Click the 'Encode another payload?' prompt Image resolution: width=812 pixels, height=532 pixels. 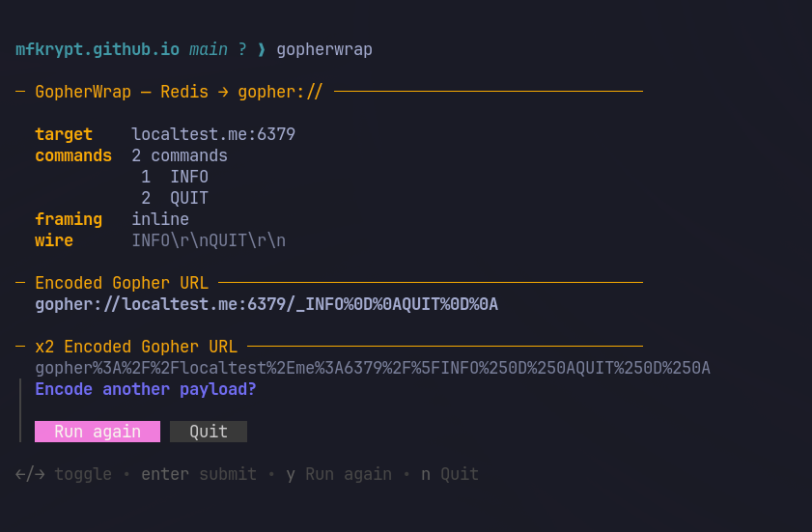pyautogui.click(x=146, y=389)
